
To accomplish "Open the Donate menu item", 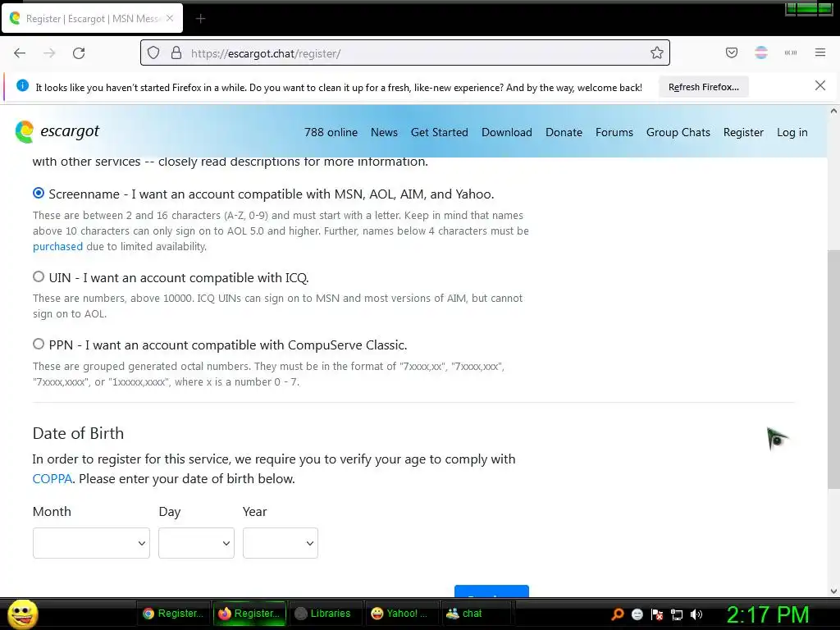I will click(x=564, y=132).
